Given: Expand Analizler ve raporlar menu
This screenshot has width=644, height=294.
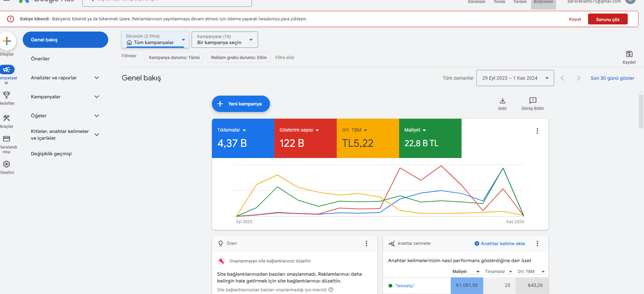Looking at the screenshot, I should (x=97, y=78).
